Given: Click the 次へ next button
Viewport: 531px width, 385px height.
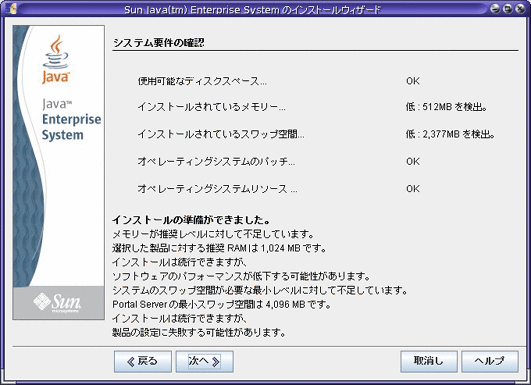Looking at the screenshot, I should coord(204,362).
